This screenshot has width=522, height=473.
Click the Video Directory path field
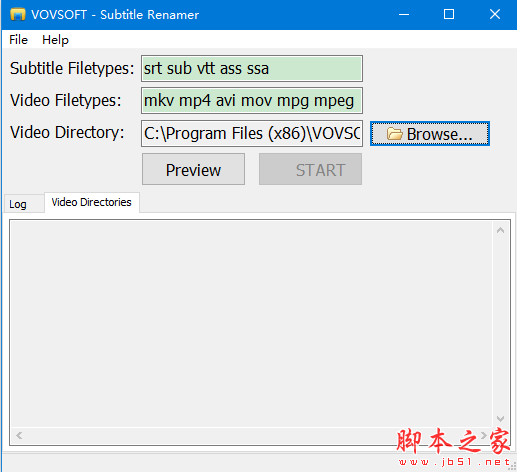tap(252, 133)
